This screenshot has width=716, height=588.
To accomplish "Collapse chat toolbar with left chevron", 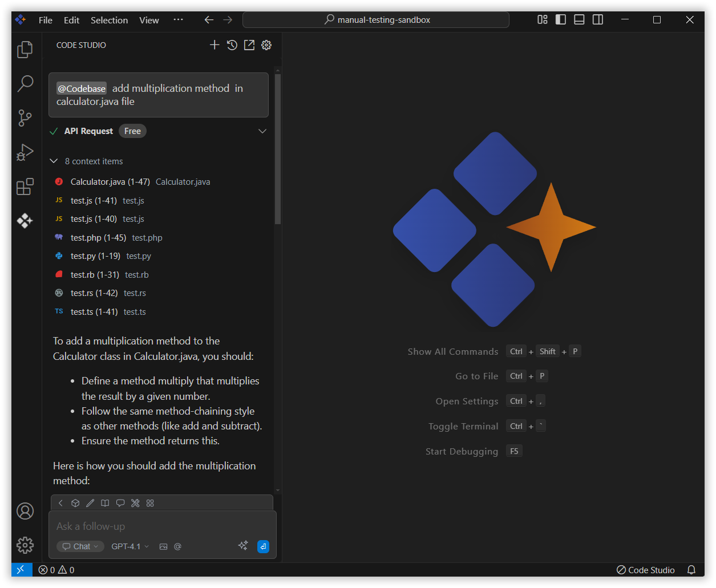I will point(60,503).
